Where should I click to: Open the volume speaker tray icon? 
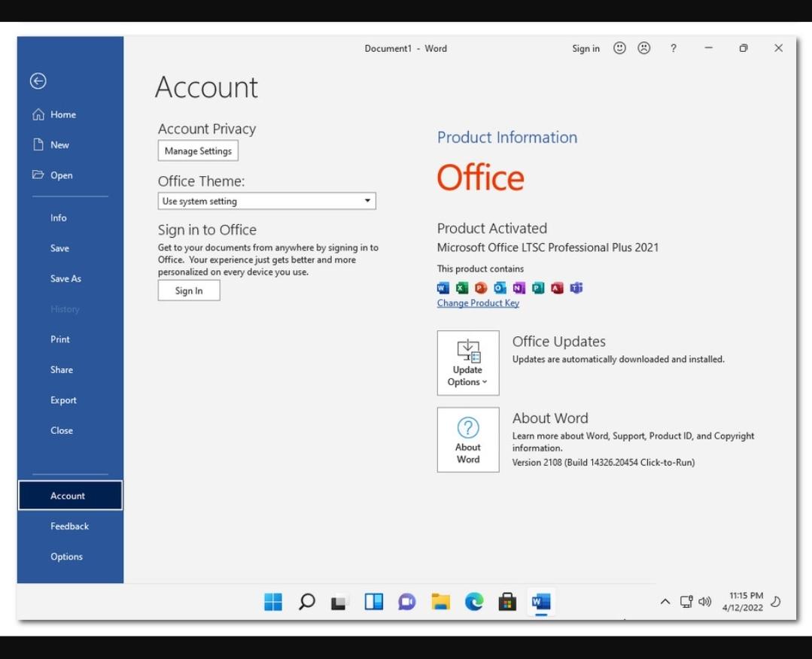[705, 602]
